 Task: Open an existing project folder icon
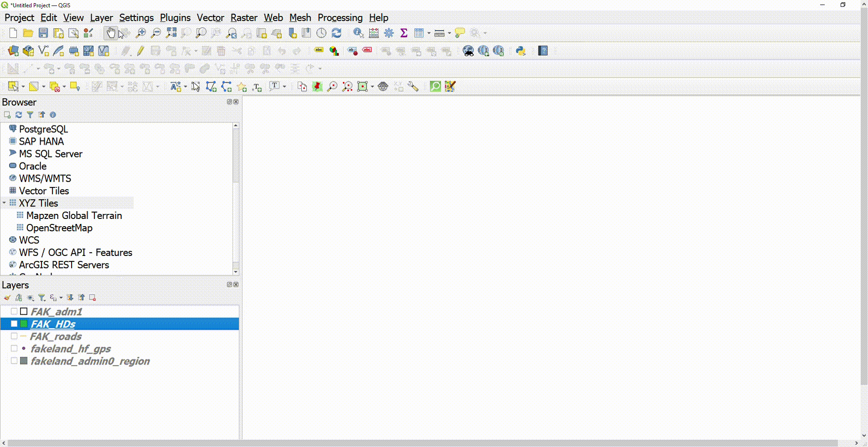[28, 33]
